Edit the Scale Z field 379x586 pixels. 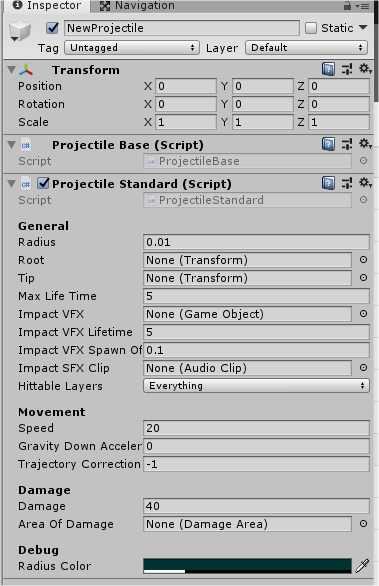click(339, 122)
